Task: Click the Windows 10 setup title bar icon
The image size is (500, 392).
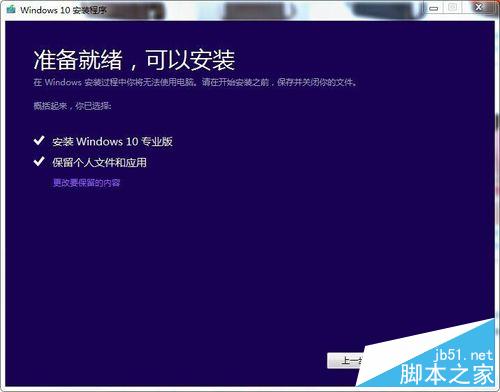Action: [x=11, y=9]
